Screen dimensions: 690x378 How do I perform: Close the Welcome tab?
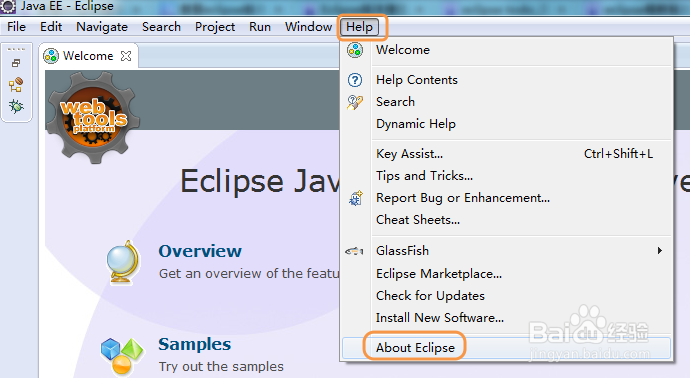click(x=126, y=56)
